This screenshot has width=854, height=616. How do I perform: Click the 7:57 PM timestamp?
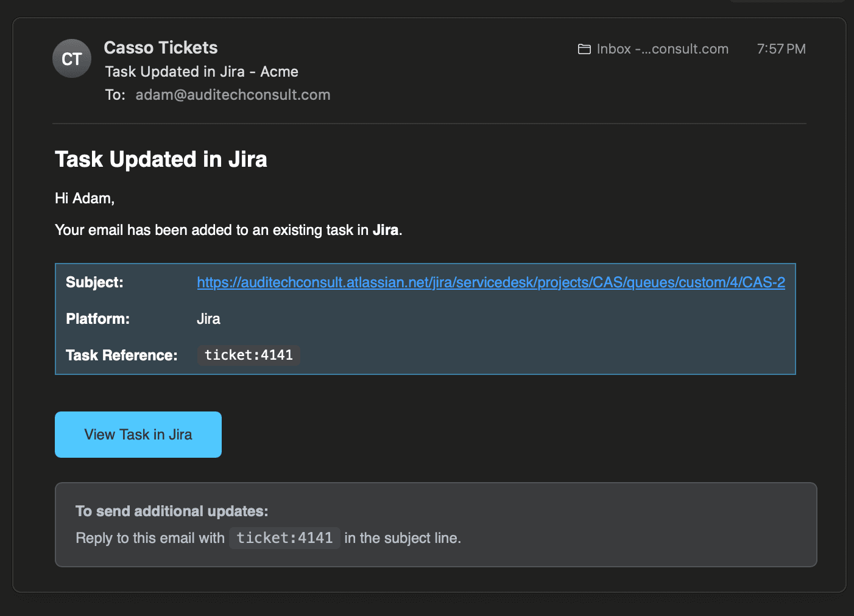(x=781, y=49)
